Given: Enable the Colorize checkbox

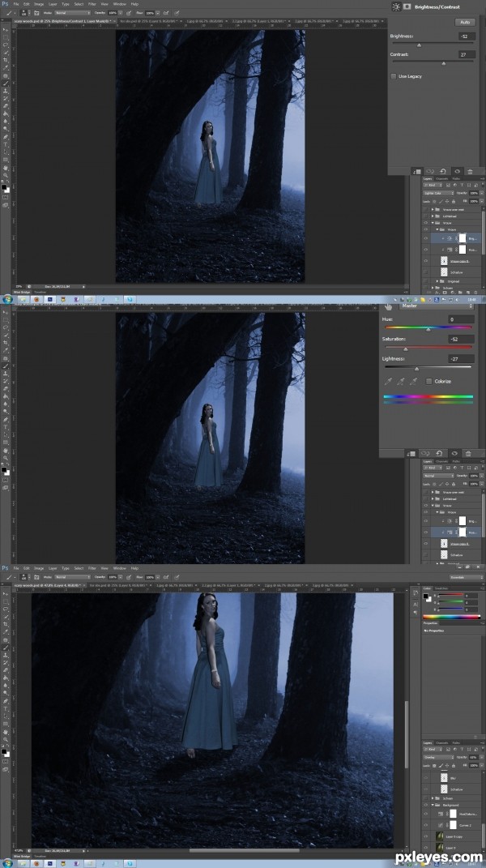Looking at the screenshot, I should (x=428, y=382).
